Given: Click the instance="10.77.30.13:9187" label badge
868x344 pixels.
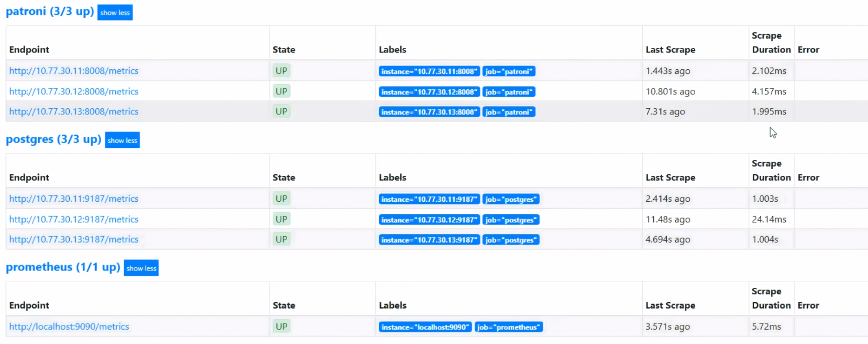Looking at the screenshot, I should [429, 240].
